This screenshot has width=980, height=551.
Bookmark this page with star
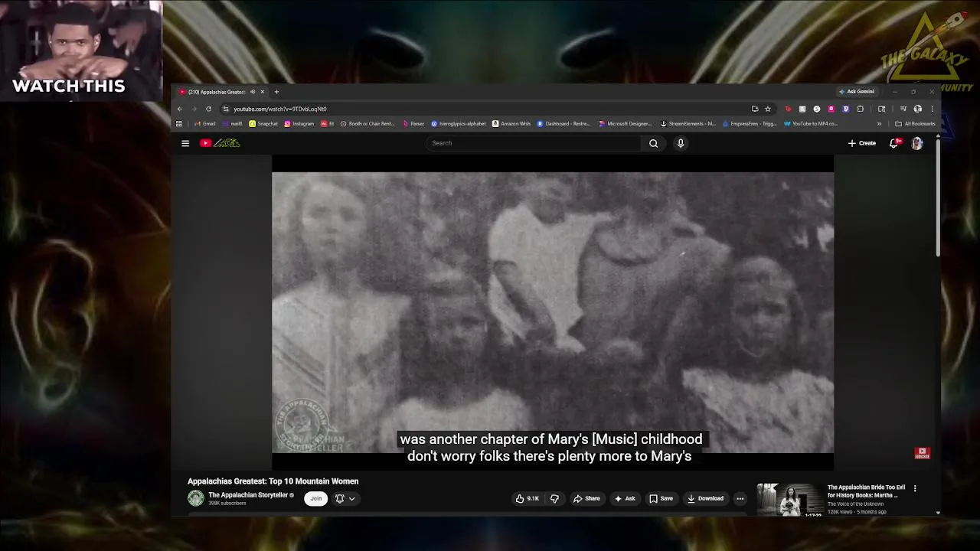pyautogui.click(x=768, y=109)
